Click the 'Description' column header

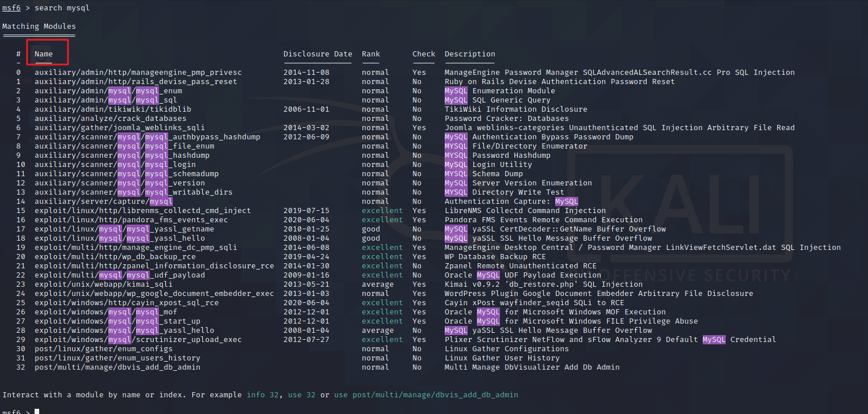(x=470, y=54)
